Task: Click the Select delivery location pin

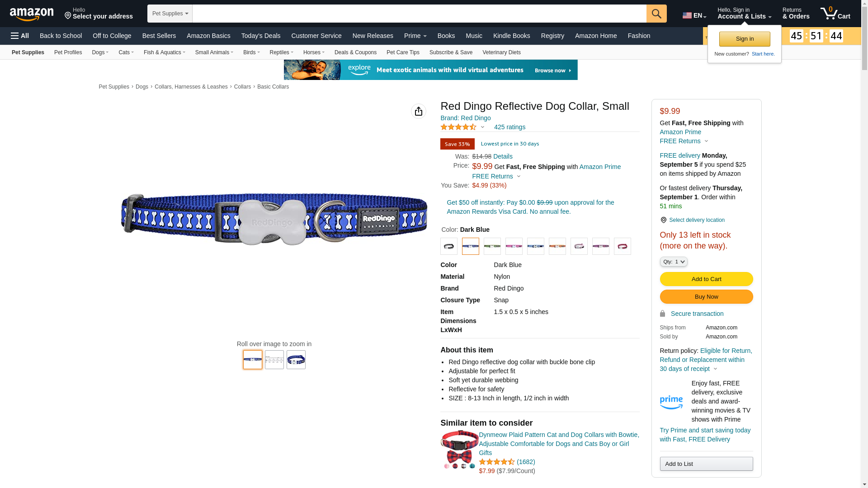Action: coord(663,220)
